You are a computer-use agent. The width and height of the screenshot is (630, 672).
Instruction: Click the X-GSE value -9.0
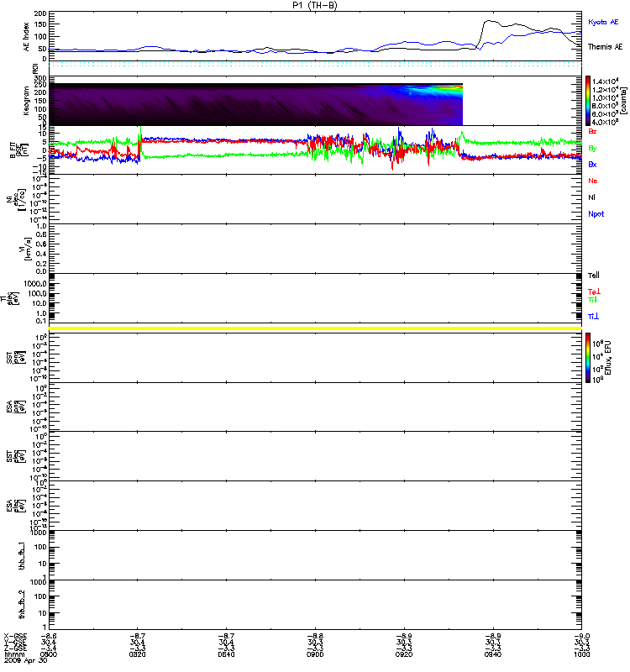coord(581,637)
